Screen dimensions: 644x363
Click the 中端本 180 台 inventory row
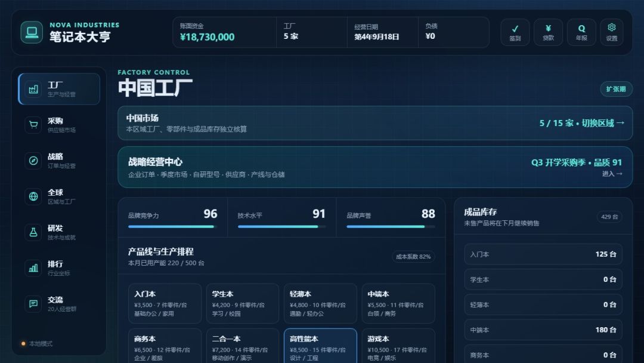click(x=543, y=330)
